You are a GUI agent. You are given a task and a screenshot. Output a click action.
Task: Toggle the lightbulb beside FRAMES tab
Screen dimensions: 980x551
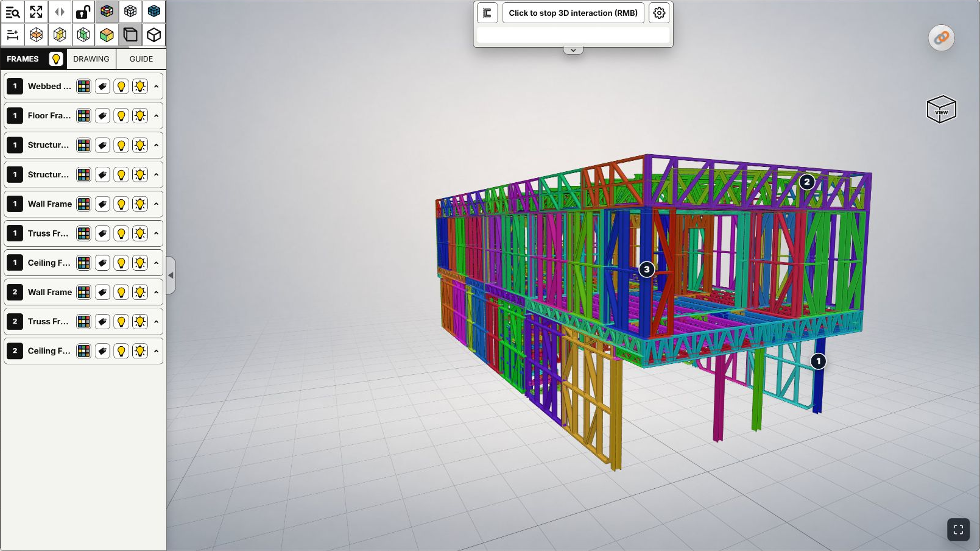(56, 59)
